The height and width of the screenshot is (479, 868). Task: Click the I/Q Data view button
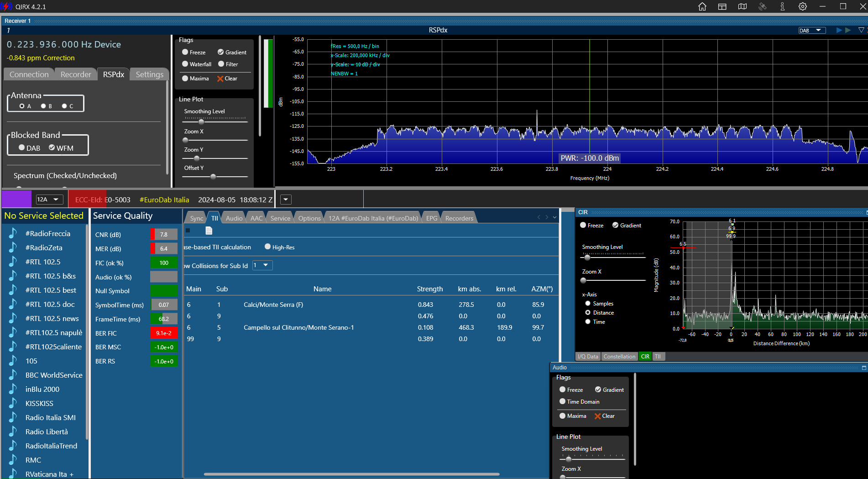click(x=588, y=357)
